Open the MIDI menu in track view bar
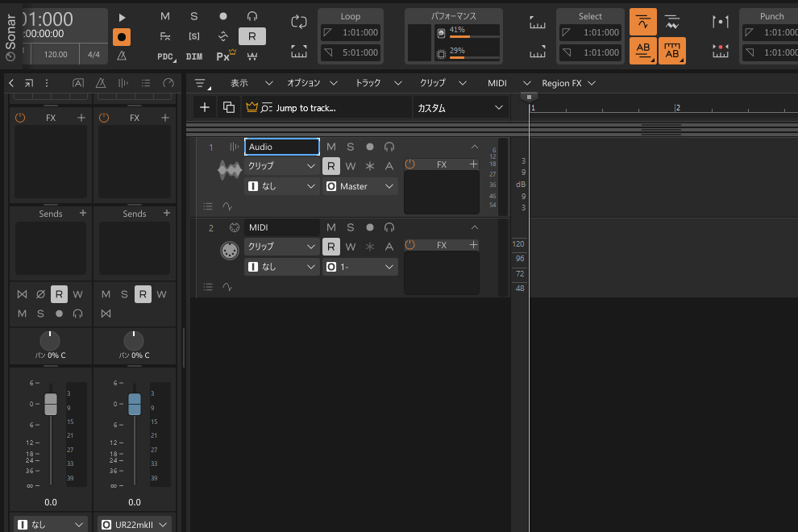 509,83
